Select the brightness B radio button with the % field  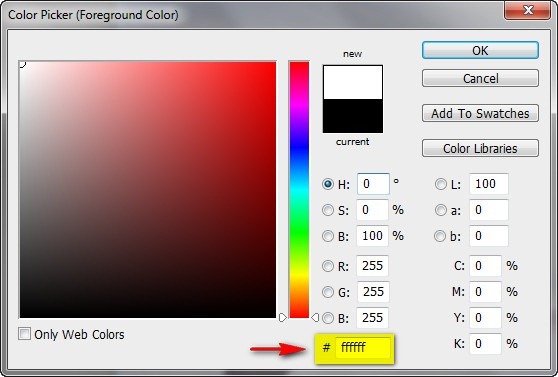(328, 236)
